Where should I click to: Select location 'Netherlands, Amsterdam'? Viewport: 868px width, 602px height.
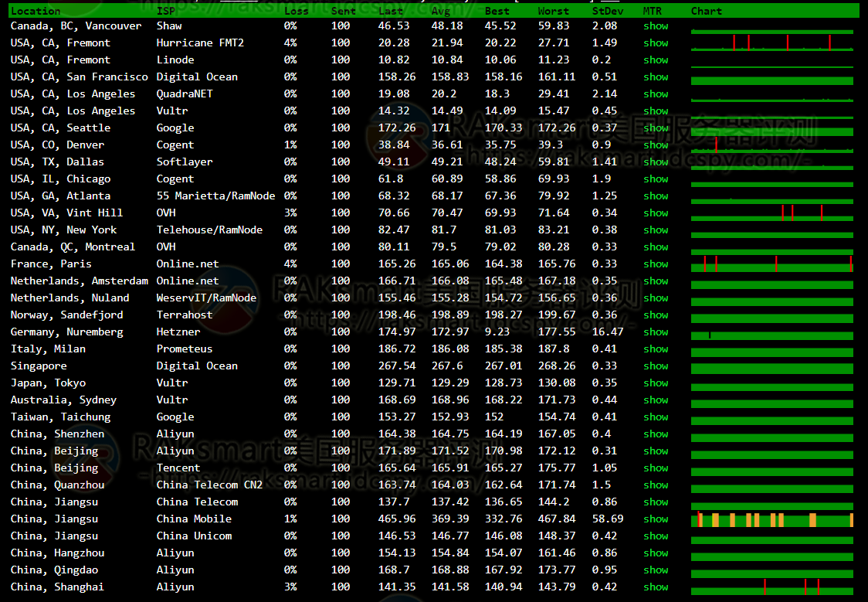80,281
